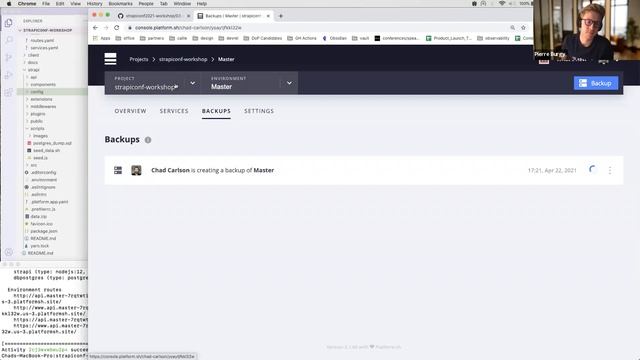Open the Search icon in VS Code activity bar

click(9, 40)
